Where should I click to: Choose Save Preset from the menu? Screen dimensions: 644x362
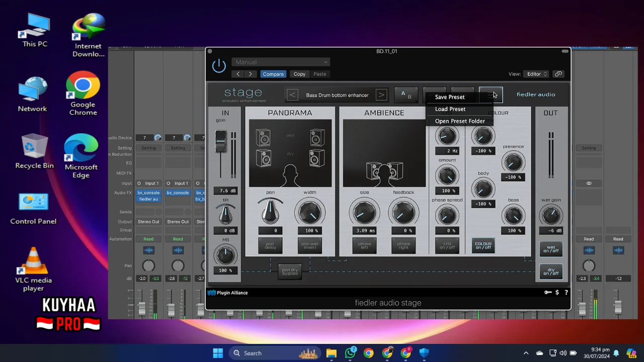point(450,97)
